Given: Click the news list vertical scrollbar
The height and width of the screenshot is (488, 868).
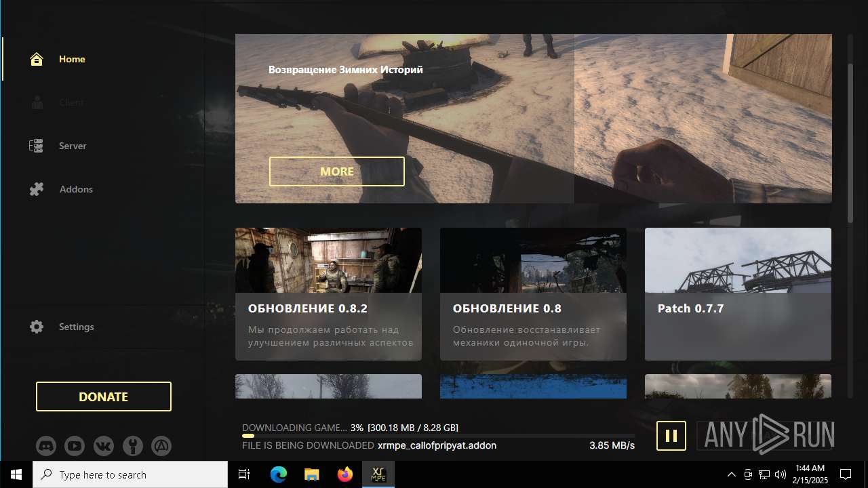Looking at the screenshot, I should [850, 142].
